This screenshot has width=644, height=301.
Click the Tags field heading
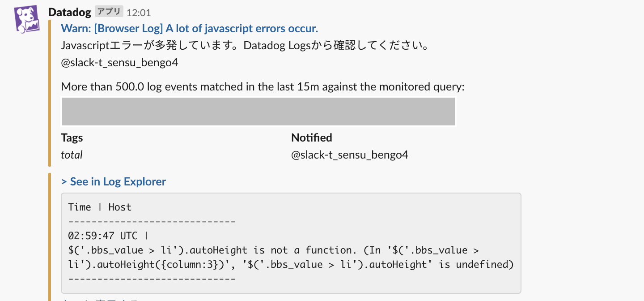(x=72, y=138)
